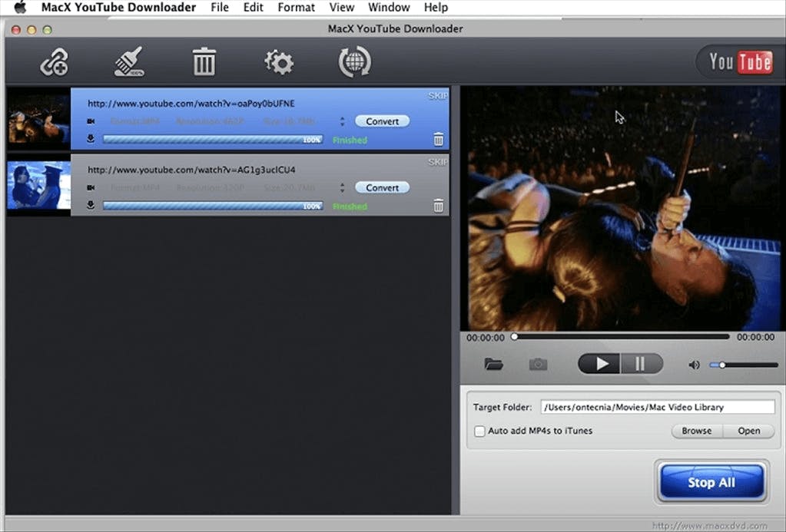Open the Edit menu
The width and height of the screenshot is (786, 532).
[x=253, y=8]
